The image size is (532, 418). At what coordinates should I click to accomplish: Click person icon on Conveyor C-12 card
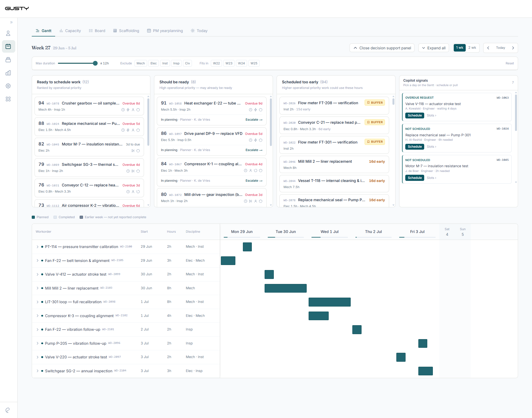pos(133,192)
